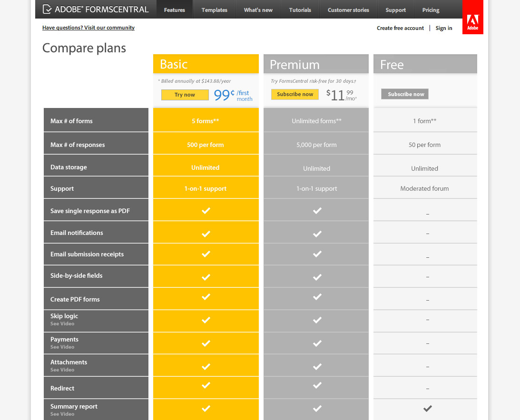520x420 pixels.
Task: Click the Basic checkmark for Create PDF forms
Action: (x=206, y=297)
